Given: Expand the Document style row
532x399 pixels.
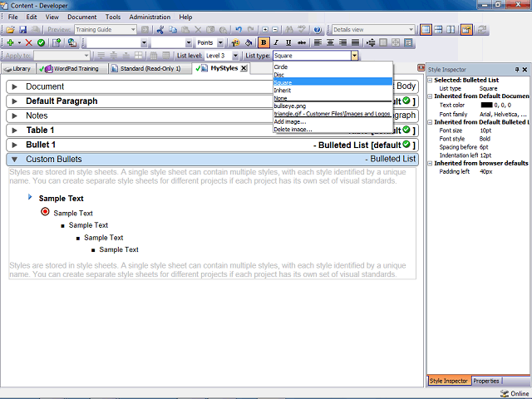Looking at the screenshot, I should coord(15,86).
